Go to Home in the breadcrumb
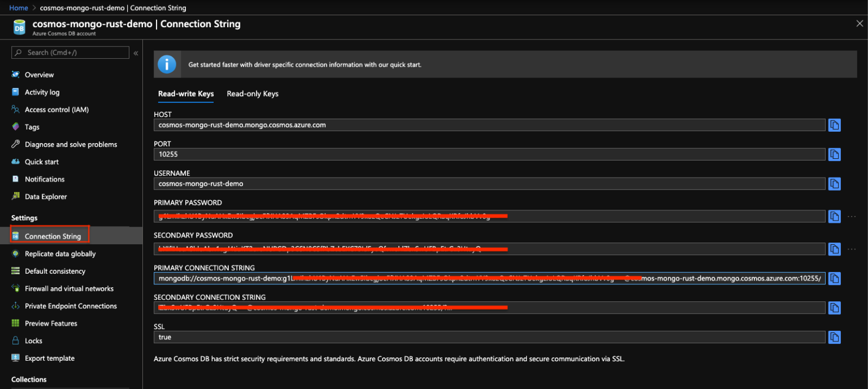 [x=19, y=8]
